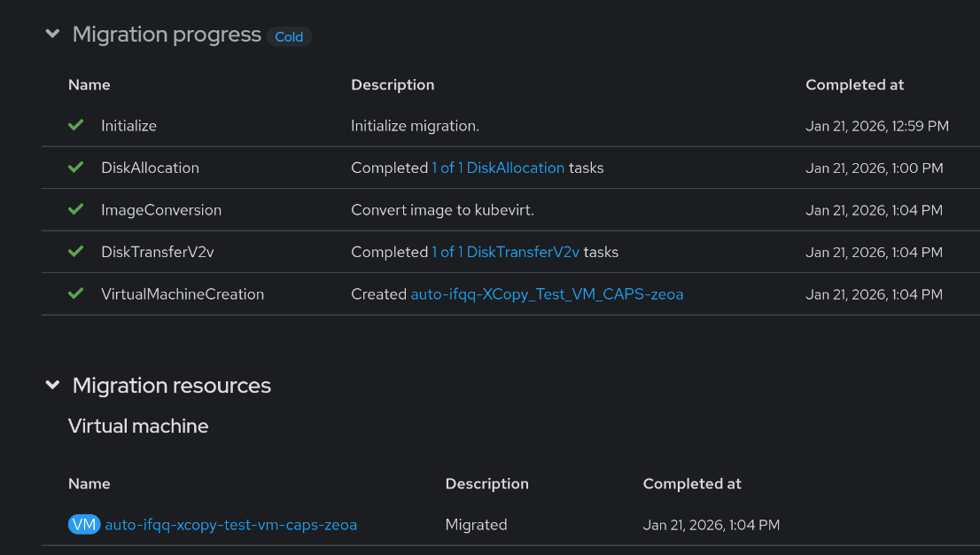Click the Description header in Migration progress
Screen dimensions: 980x555
coord(393,85)
